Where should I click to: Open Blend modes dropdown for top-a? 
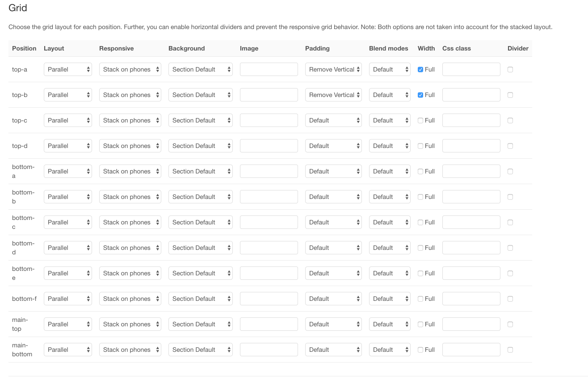pyautogui.click(x=390, y=69)
